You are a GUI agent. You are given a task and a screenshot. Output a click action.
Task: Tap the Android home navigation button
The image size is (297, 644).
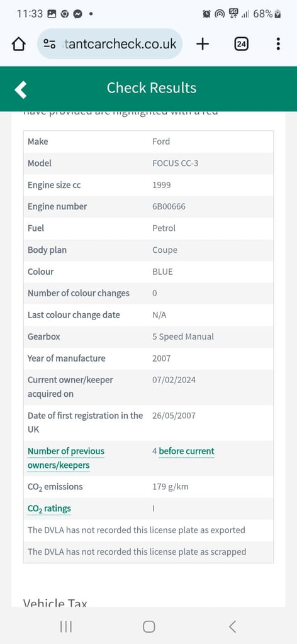[x=148, y=626]
